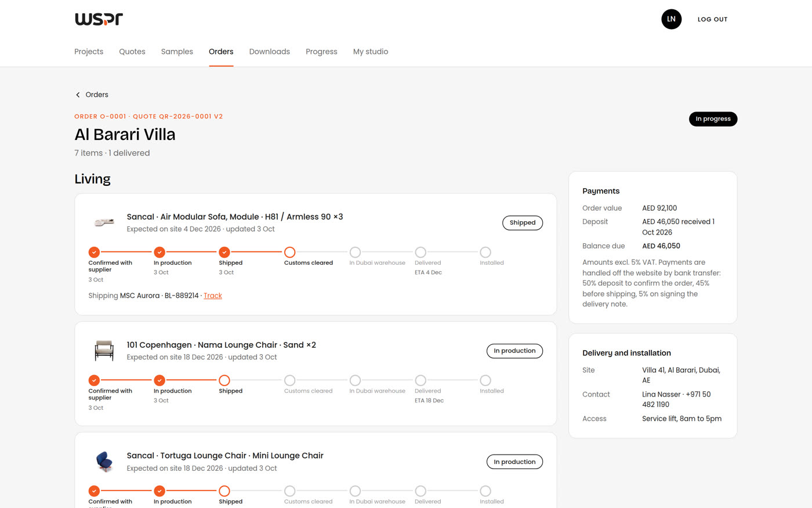The image size is (812, 508).
Task: Click the Sancal Air Modular Sofa thumbnail
Action: (104, 222)
